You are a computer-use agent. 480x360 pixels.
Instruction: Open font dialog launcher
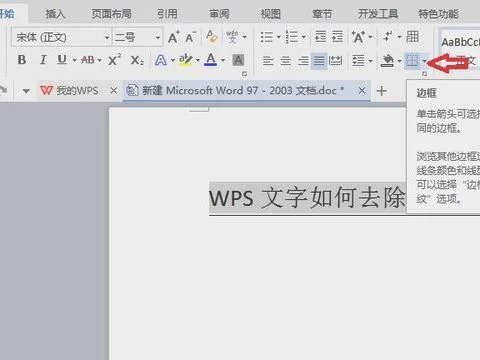(x=244, y=73)
